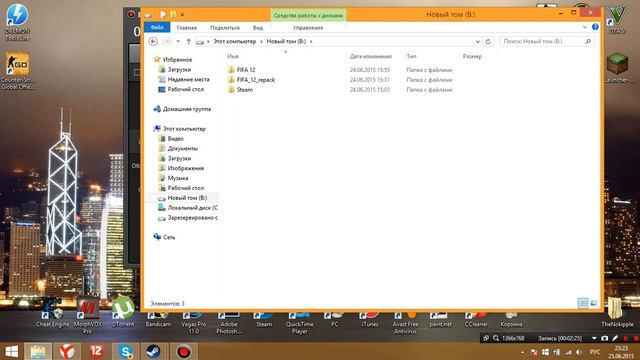Click the Forward navigation arrow

(x=167, y=41)
